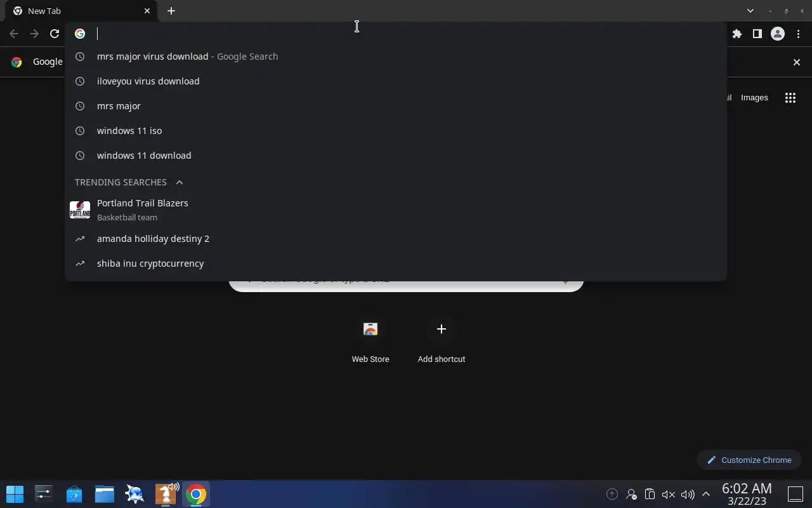This screenshot has width=812, height=508.
Task: Click the Portland Trail Blazers logo
Action: click(x=80, y=210)
